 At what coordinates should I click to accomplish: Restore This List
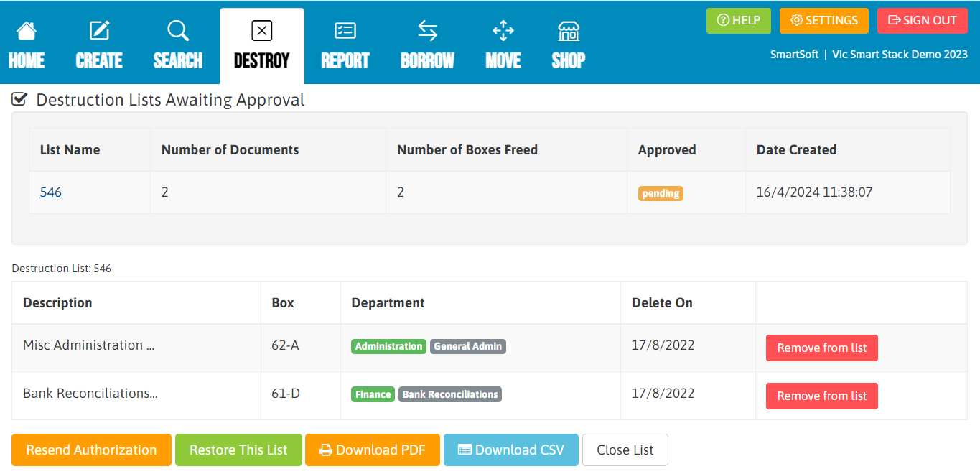coord(238,450)
